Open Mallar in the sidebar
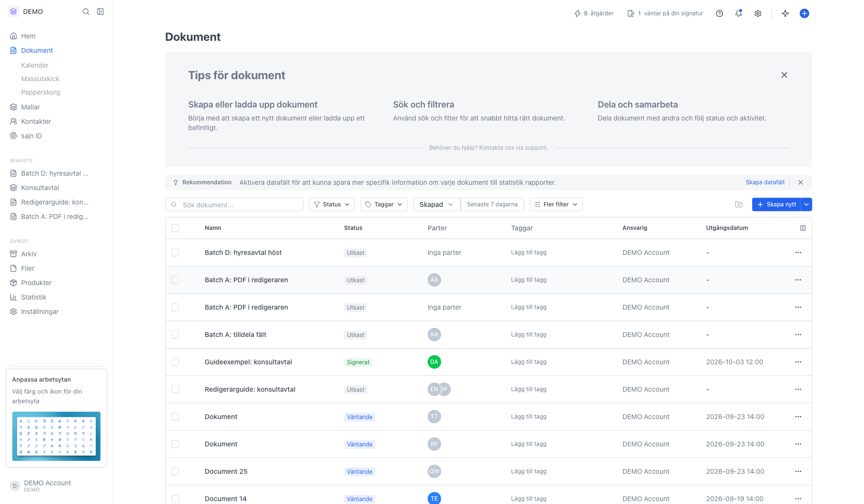Screen dimensions: 864x504 (x=30, y=107)
